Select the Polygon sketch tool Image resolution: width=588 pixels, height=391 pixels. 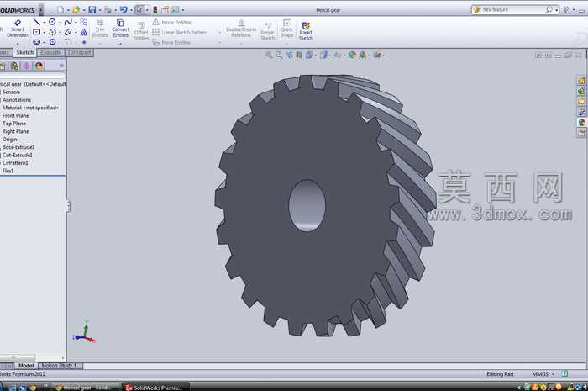point(52,42)
